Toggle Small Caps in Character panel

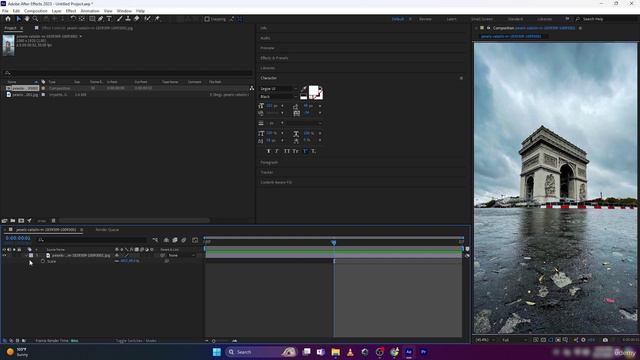click(x=296, y=151)
